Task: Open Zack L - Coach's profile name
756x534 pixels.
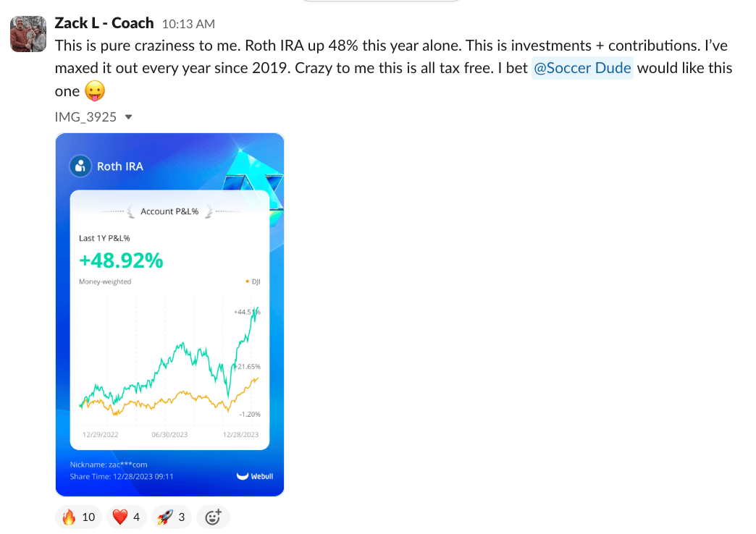Action: [104, 23]
